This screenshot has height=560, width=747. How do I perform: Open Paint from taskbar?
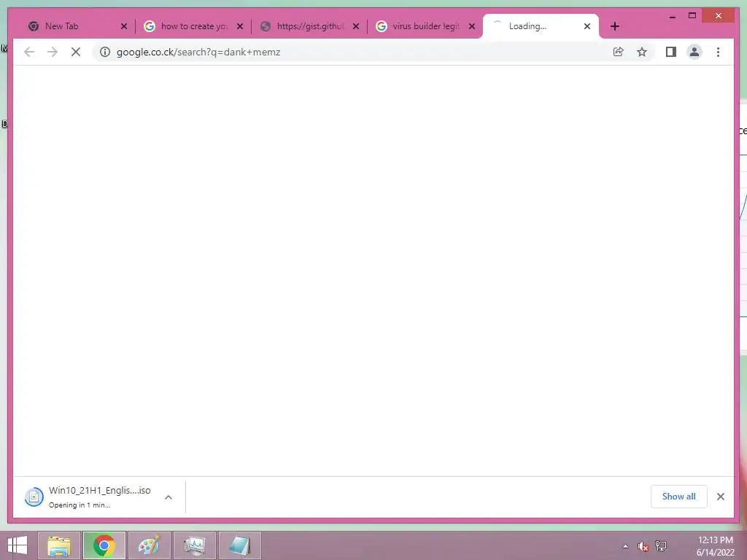pyautogui.click(x=149, y=545)
